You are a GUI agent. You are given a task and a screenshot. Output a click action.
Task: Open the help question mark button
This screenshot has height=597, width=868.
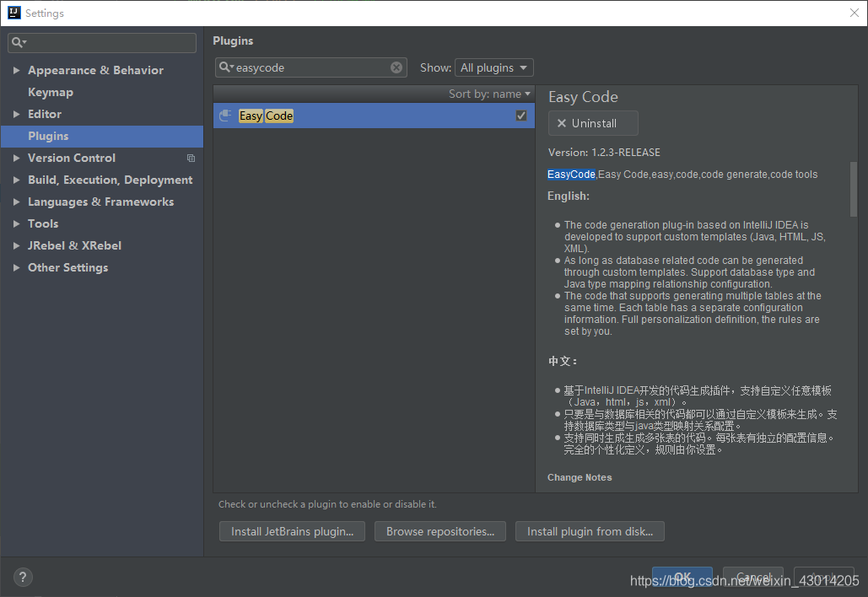(23, 578)
